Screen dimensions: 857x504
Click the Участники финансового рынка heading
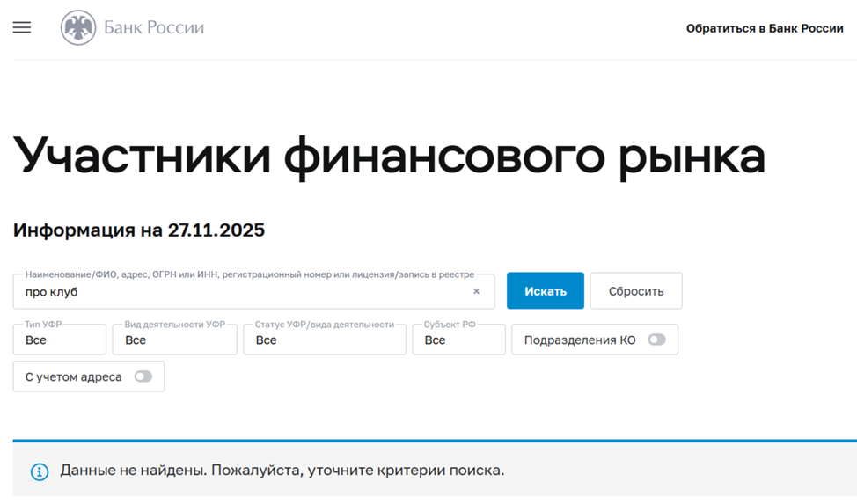point(389,157)
